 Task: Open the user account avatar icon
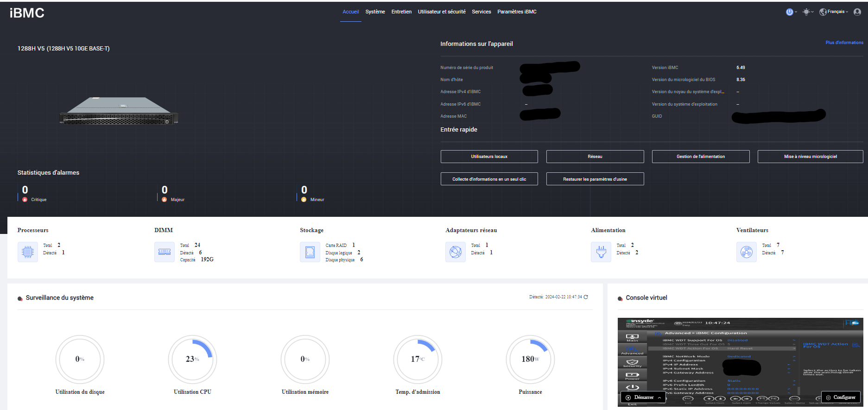click(x=857, y=12)
